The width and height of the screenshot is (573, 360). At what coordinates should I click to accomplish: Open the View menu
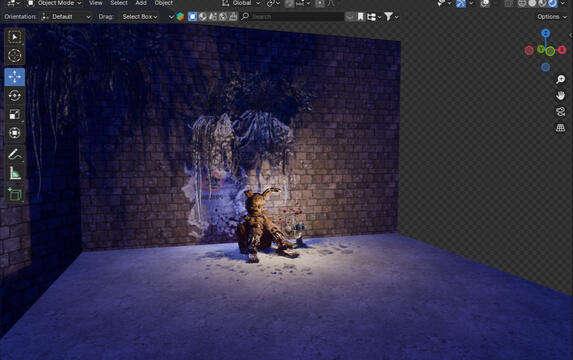point(96,3)
